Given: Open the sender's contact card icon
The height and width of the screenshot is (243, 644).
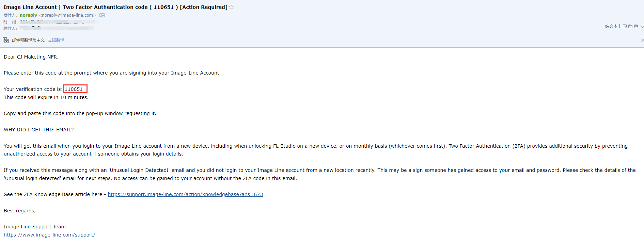Looking at the screenshot, I should 102,15.
